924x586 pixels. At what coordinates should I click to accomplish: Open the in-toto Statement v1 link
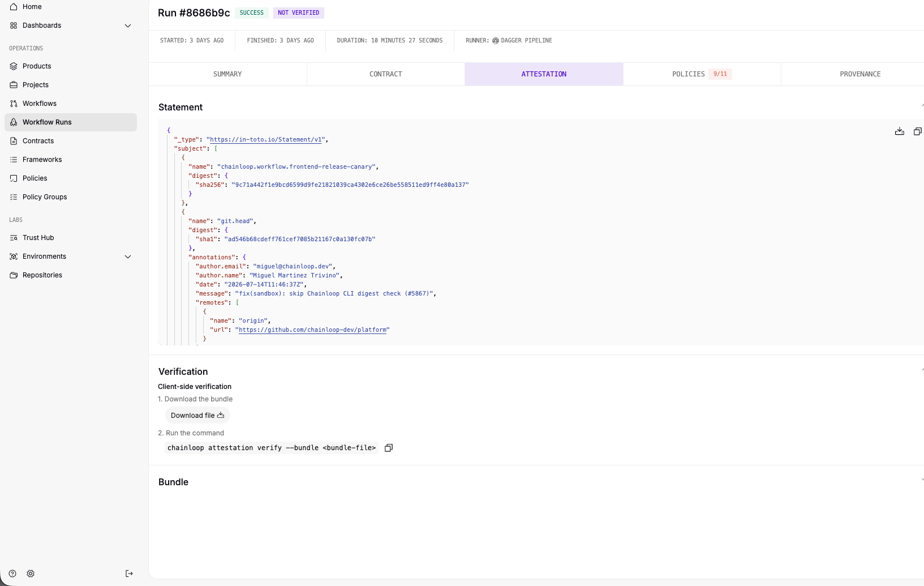coord(266,139)
